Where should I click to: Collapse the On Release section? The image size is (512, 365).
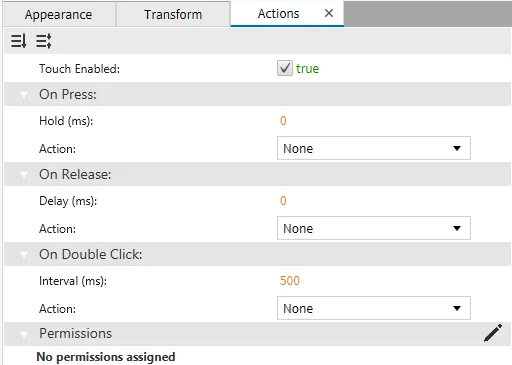coord(24,175)
